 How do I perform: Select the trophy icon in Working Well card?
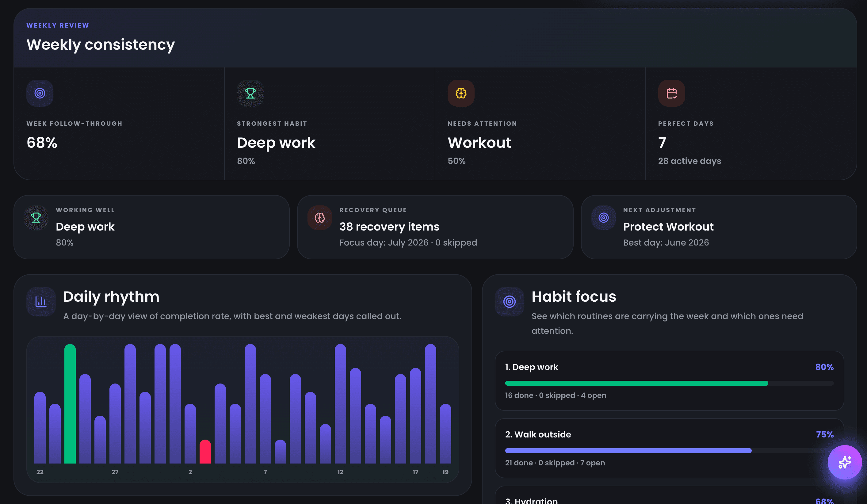click(36, 218)
